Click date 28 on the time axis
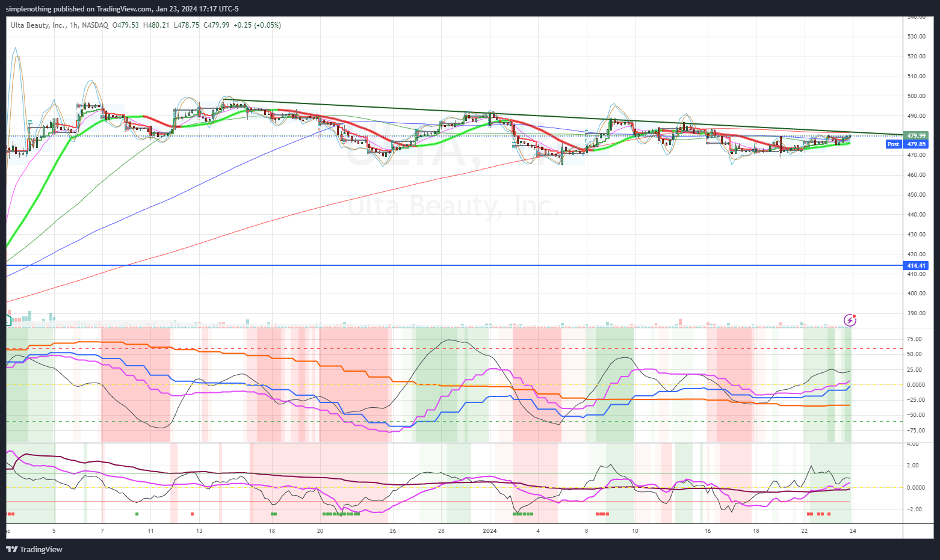 tap(441, 531)
